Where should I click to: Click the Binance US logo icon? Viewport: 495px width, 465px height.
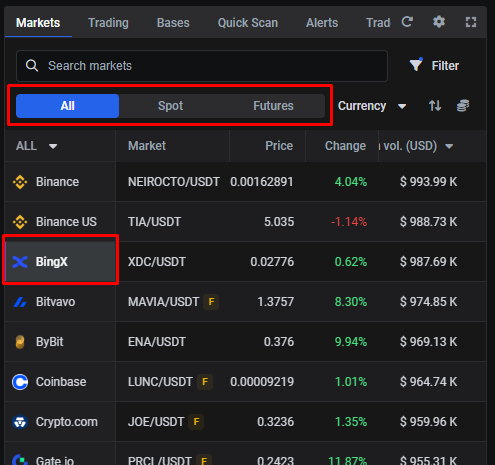point(20,222)
